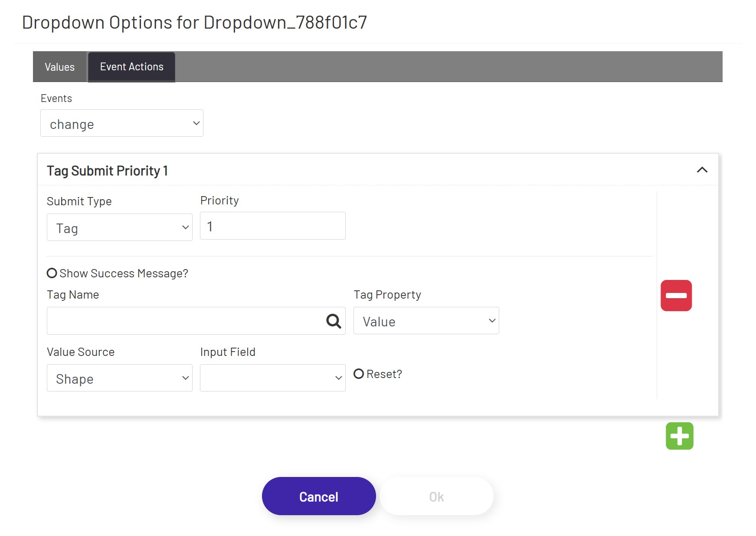Enable the Show Success Message option
Image resolution: width=756 pixels, height=536 pixels.
click(x=52, y=273)
